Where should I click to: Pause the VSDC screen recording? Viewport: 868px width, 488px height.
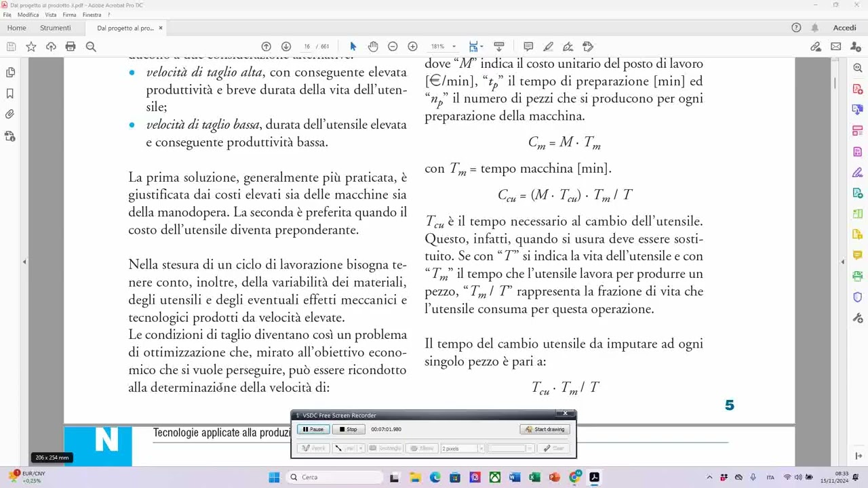click(313, 429)
